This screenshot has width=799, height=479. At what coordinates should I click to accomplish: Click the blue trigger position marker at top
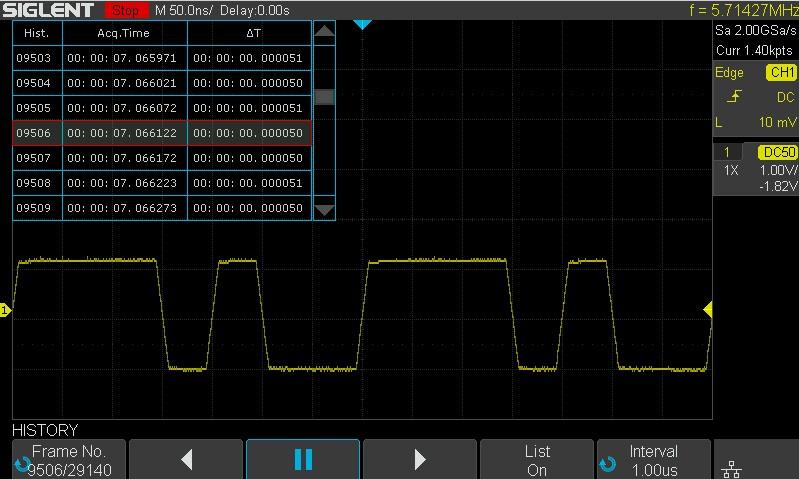click(362, 23)
